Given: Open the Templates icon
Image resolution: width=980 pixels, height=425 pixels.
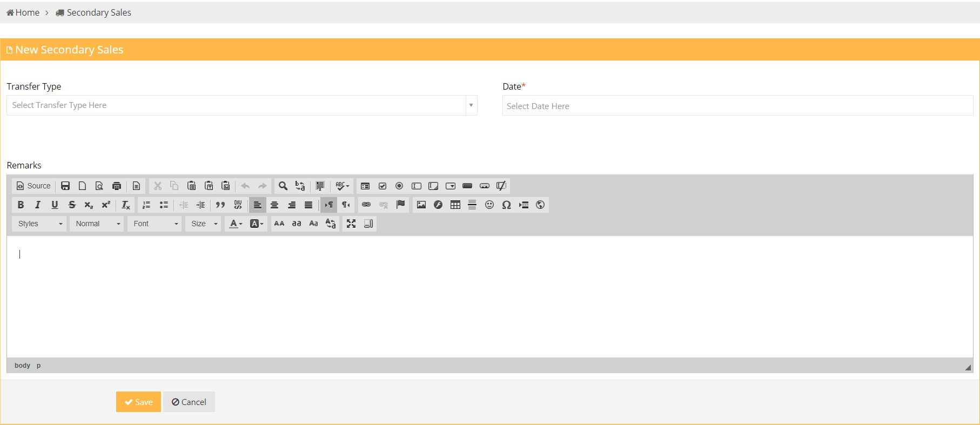Looking at the screenshot, I should [x=136, y=186].
